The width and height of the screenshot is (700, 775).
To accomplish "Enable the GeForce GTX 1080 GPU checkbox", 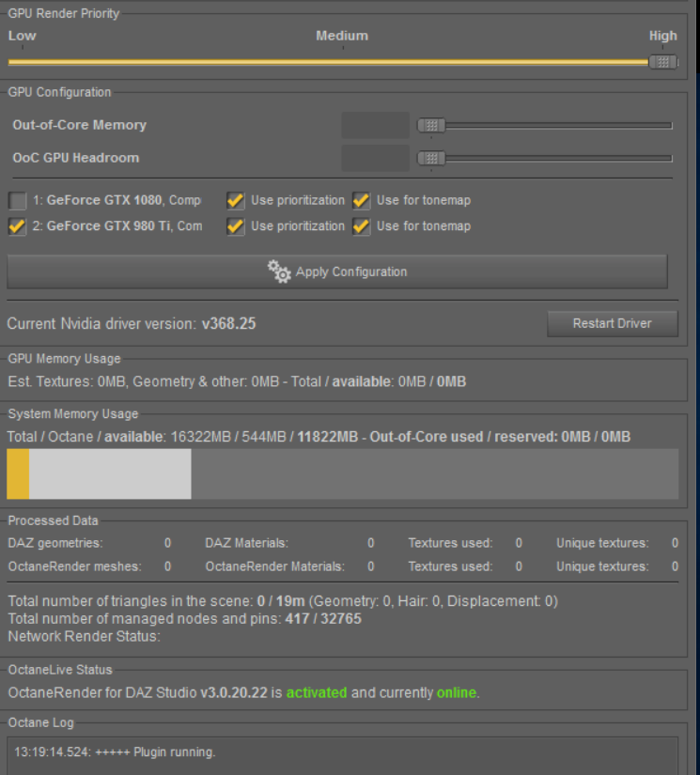I will tap(17, 201).
